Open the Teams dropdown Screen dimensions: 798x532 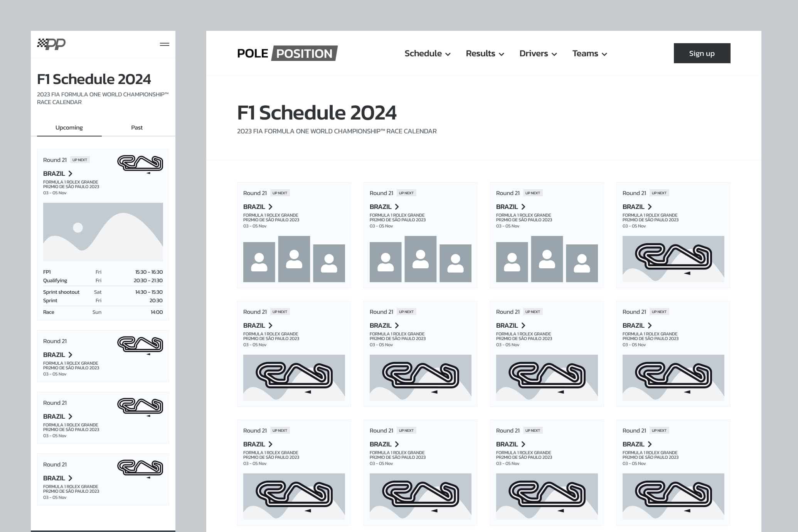[589, 54]
